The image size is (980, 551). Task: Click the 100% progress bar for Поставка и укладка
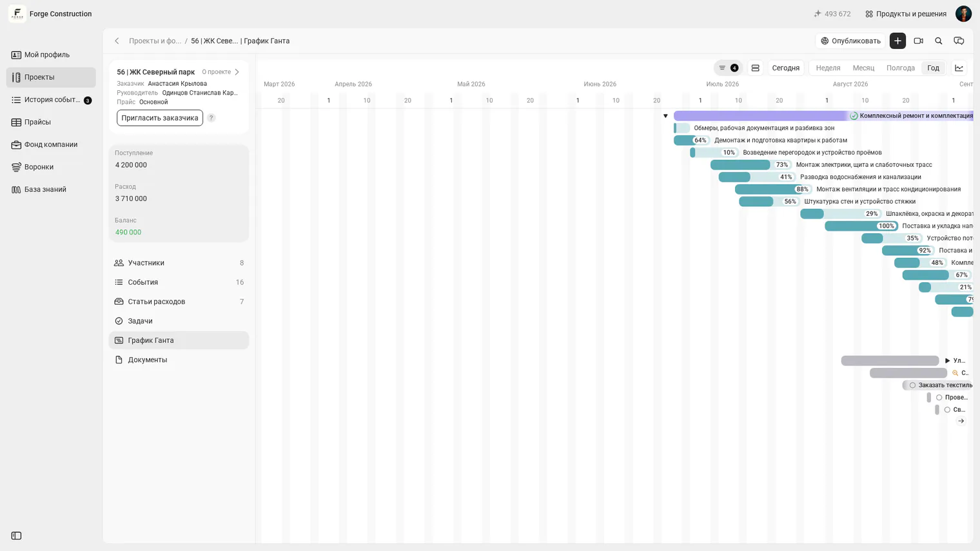tap(861, 226)
